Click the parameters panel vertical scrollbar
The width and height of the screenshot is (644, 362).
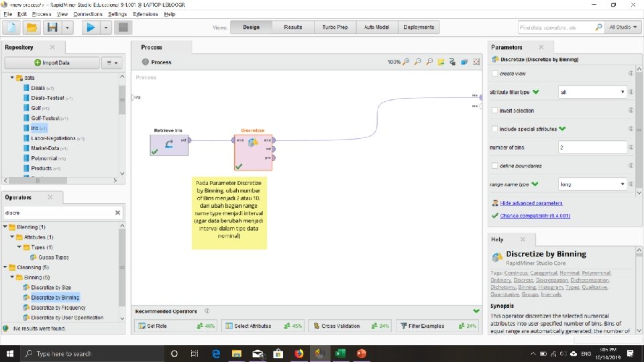[x=639, y=131]
